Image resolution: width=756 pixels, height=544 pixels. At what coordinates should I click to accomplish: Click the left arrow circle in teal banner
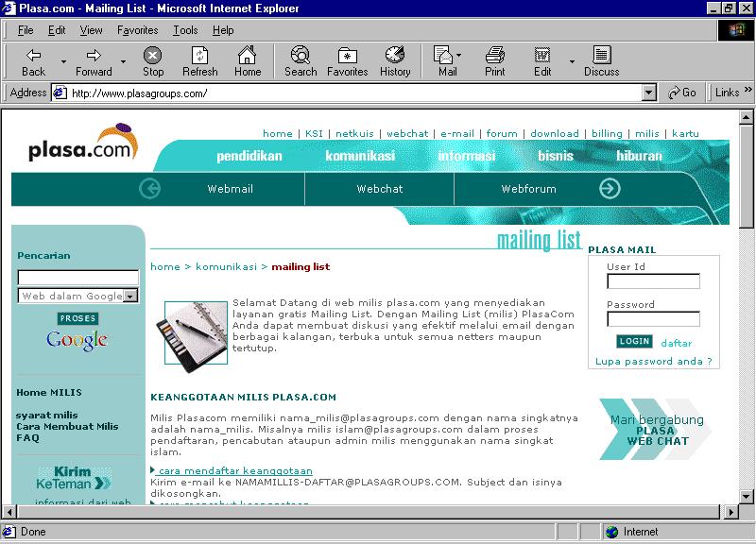pyautogui.click(x=150, y=188)
